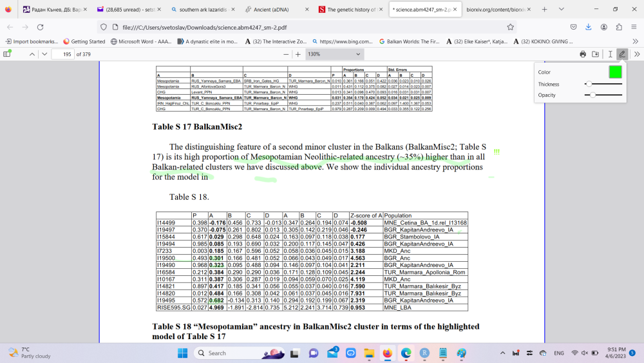644x363 pixels.
Task: Switch to the Ancient (aDNA) tab
Action: pos(276,10)
